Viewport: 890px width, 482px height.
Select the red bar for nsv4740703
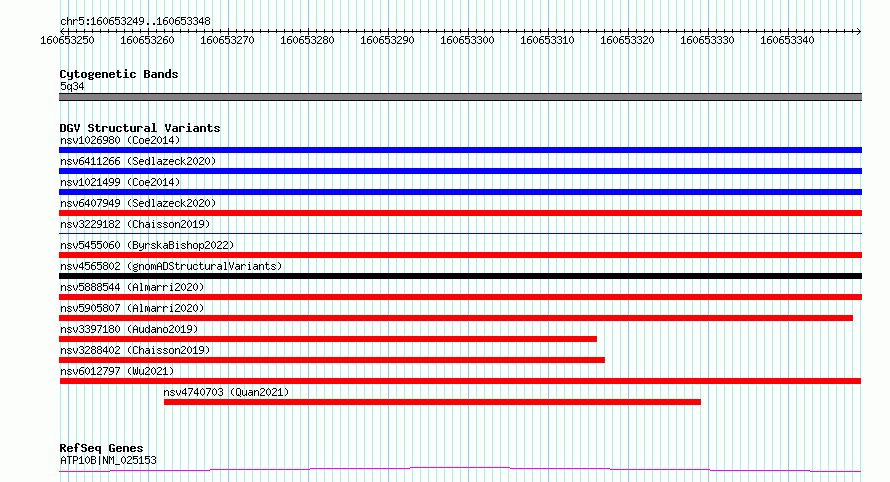433,402
